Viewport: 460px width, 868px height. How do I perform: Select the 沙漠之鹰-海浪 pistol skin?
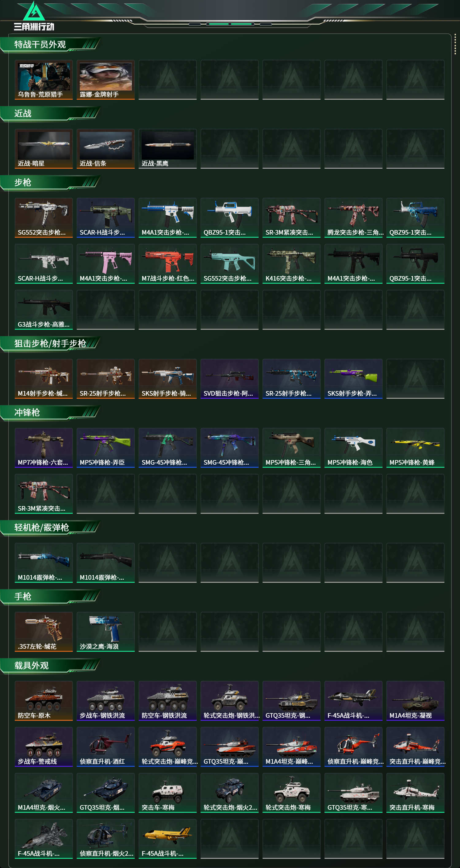point(105,632)
